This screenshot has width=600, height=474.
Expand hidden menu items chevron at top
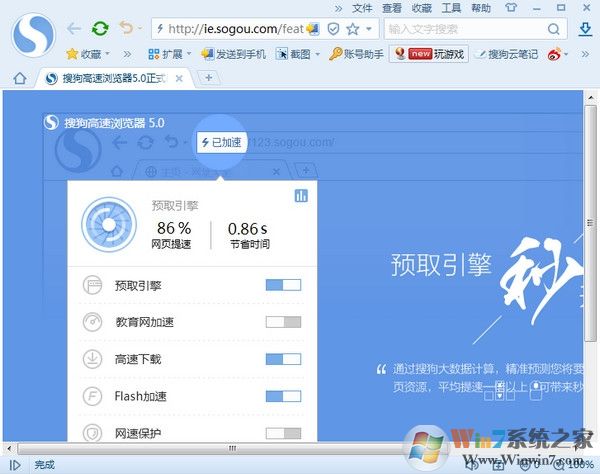(x=338, y=8)
